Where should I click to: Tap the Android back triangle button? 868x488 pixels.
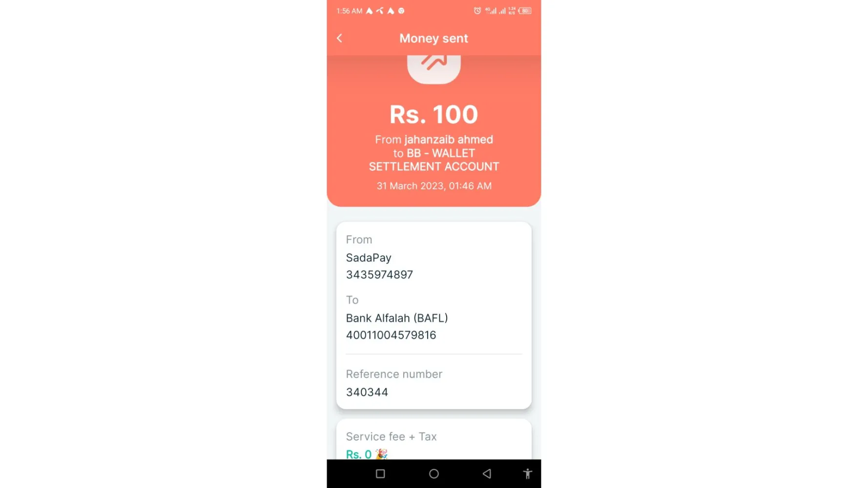click(x=487, y=473)
